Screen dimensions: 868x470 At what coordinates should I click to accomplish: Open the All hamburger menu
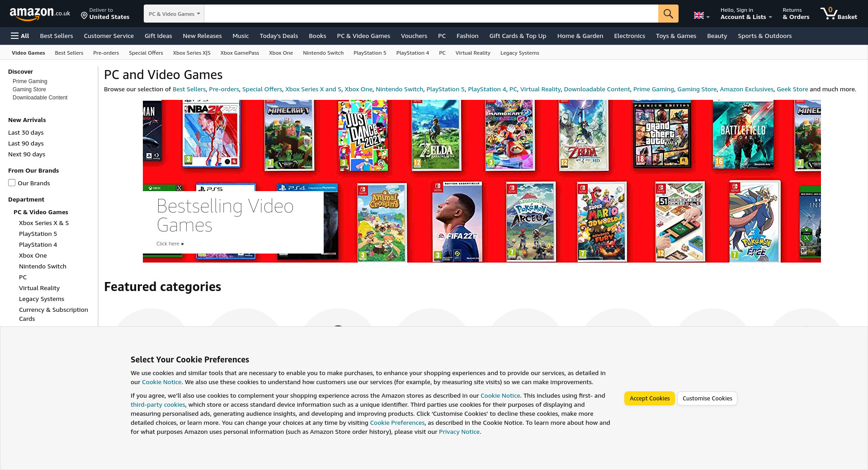[x=20, y=36]
